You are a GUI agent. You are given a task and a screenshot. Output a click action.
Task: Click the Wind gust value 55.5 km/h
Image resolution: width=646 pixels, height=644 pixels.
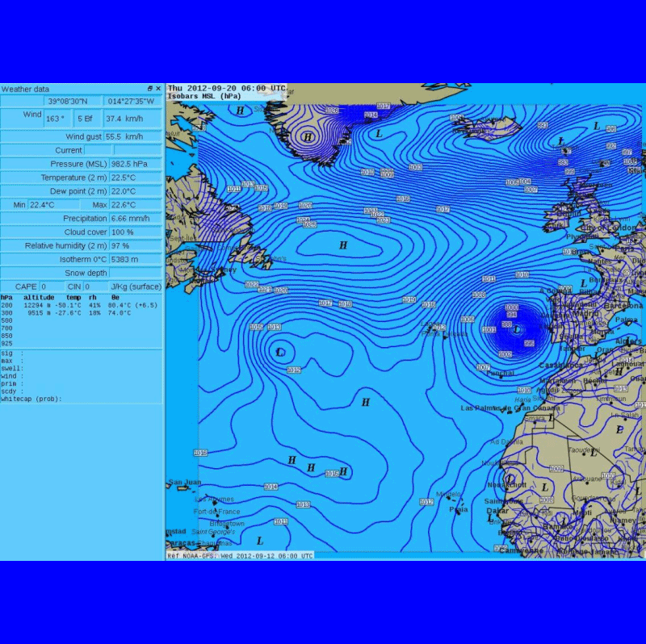pos(134,136)
